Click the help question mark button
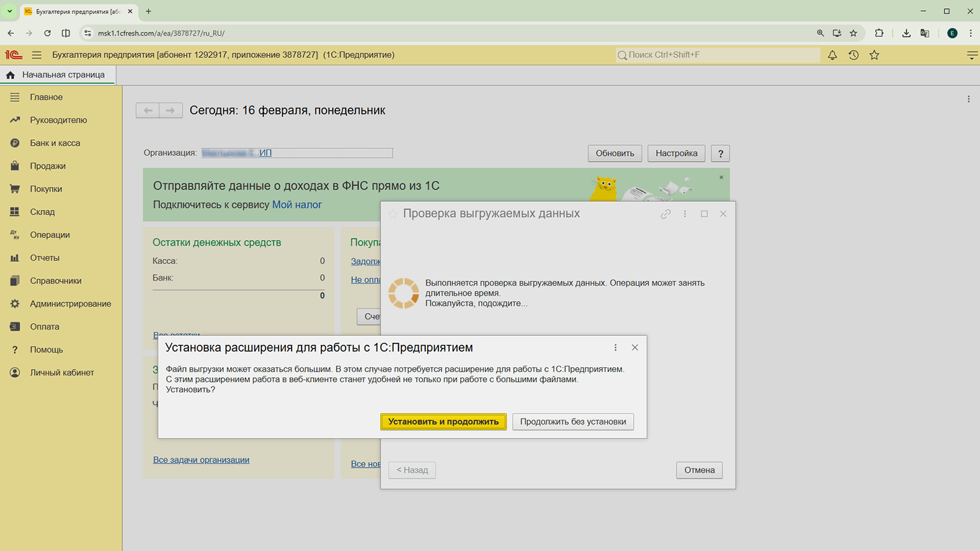This screenshot has width=980, height=551. [720, 153]
